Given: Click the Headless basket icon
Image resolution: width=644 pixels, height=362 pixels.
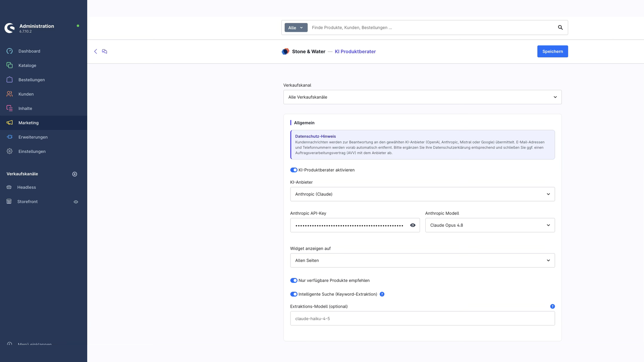Looking at the screenshot, I should pyautogui.click(x=9, y=187).
